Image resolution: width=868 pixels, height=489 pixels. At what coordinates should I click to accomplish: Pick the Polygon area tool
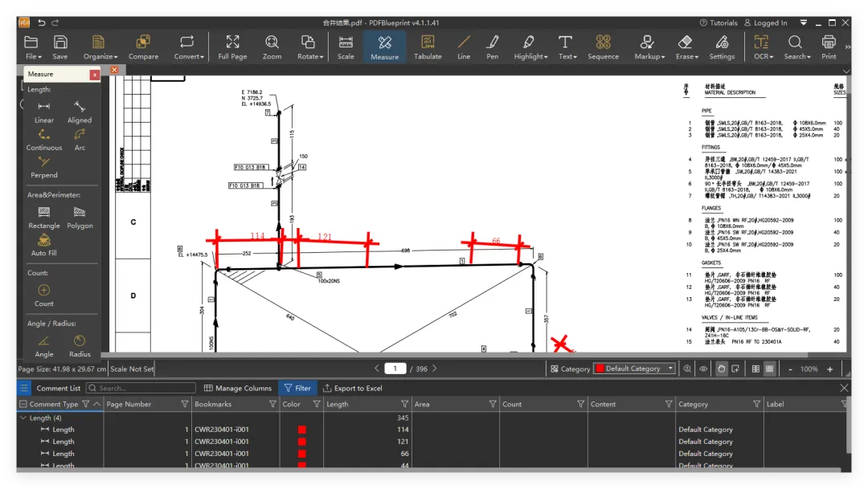click(80, 218)
